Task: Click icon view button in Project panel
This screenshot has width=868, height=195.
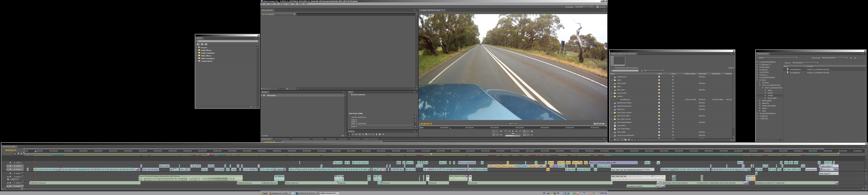Action: click(x=615, y=139)
